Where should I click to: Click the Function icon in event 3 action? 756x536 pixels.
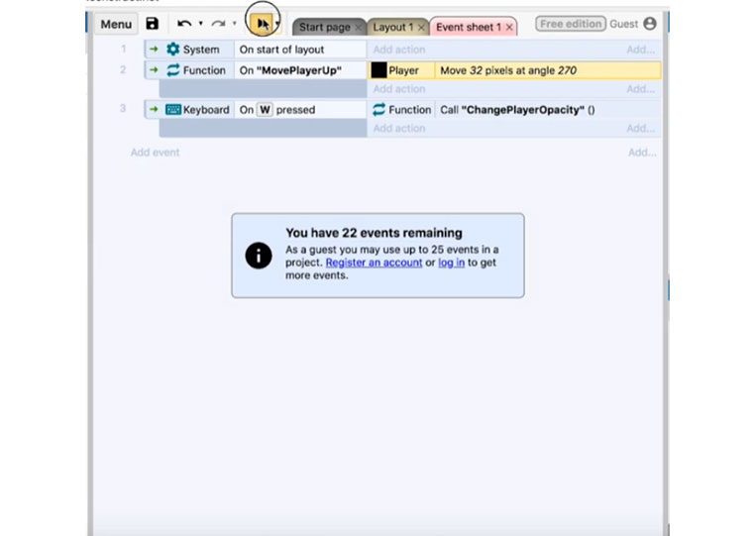point(378,110)
